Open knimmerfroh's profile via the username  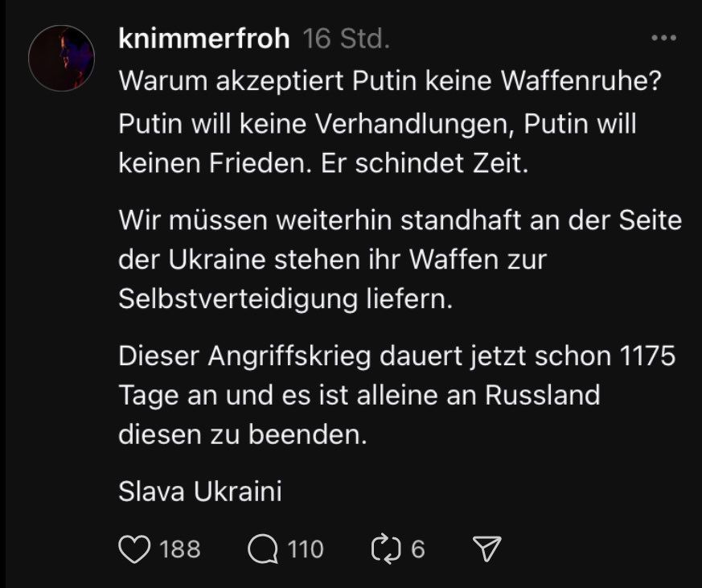203,39
